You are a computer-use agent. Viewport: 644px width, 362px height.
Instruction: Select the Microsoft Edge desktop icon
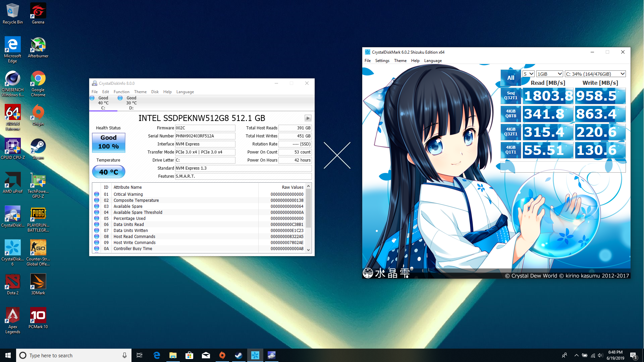pos(13,50)
